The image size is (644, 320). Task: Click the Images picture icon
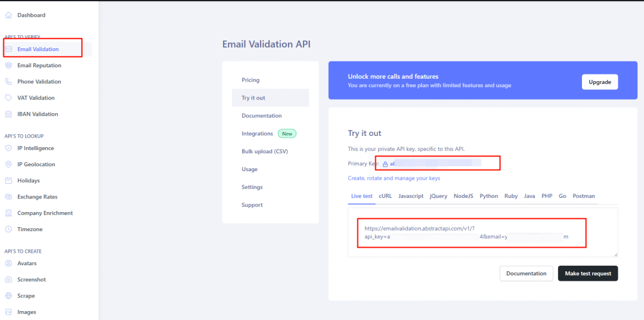(8, 312)
